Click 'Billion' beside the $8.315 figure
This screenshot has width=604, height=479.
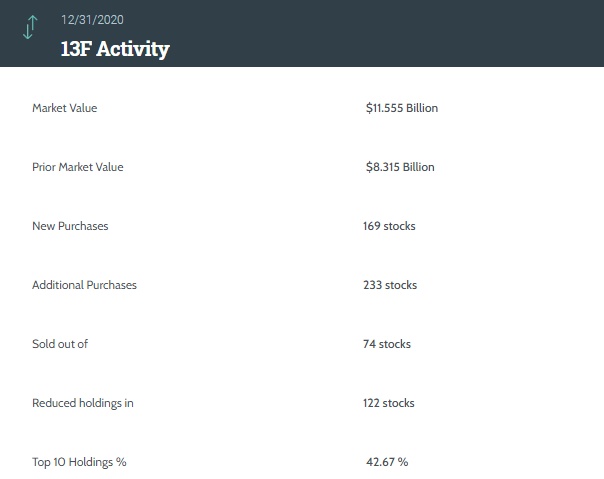pyautogui.click(x=418, y=167)
